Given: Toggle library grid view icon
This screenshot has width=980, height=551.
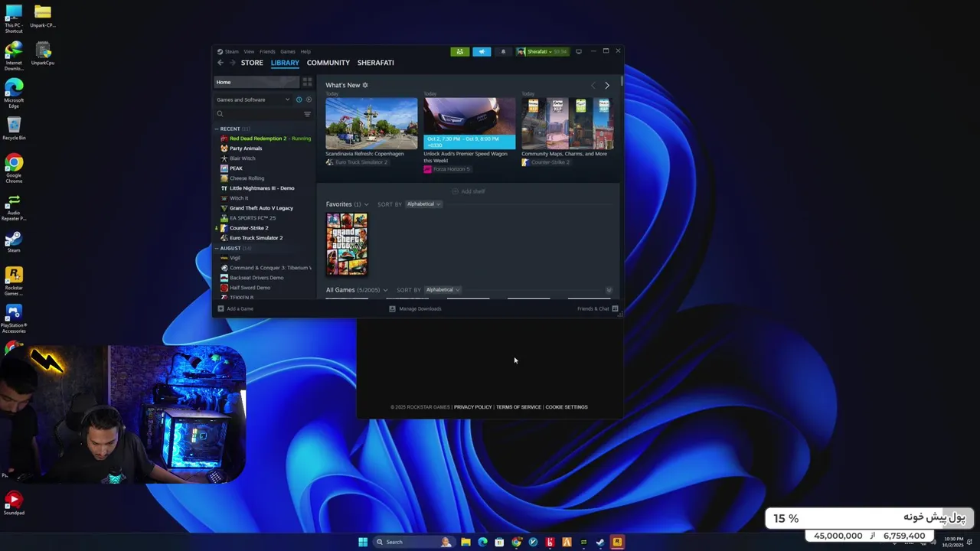Looking at the screenshot, I should pos(307,82).
